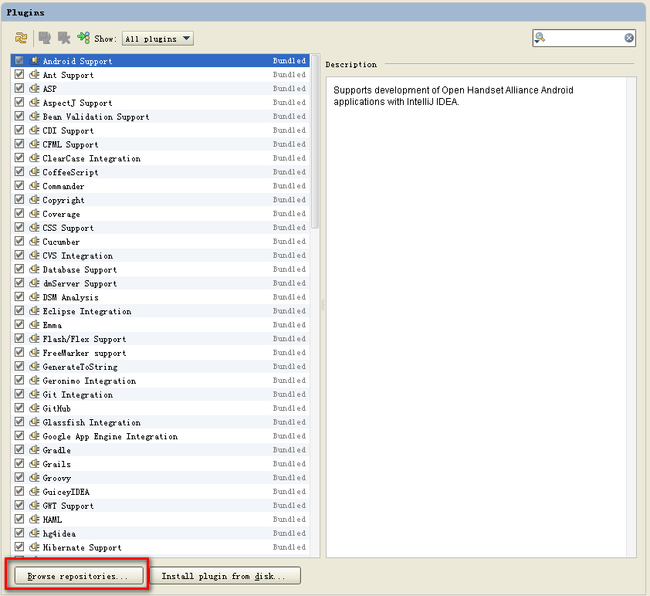
Task: Click the GitHub plugin icon
Action: click(x=34, y=407)
